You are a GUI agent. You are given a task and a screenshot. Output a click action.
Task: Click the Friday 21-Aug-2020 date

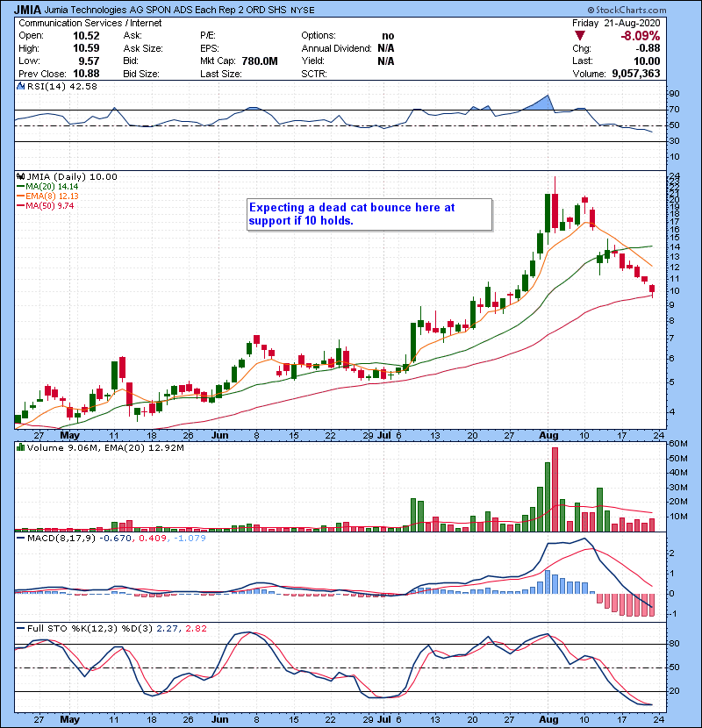coord(616,23)
